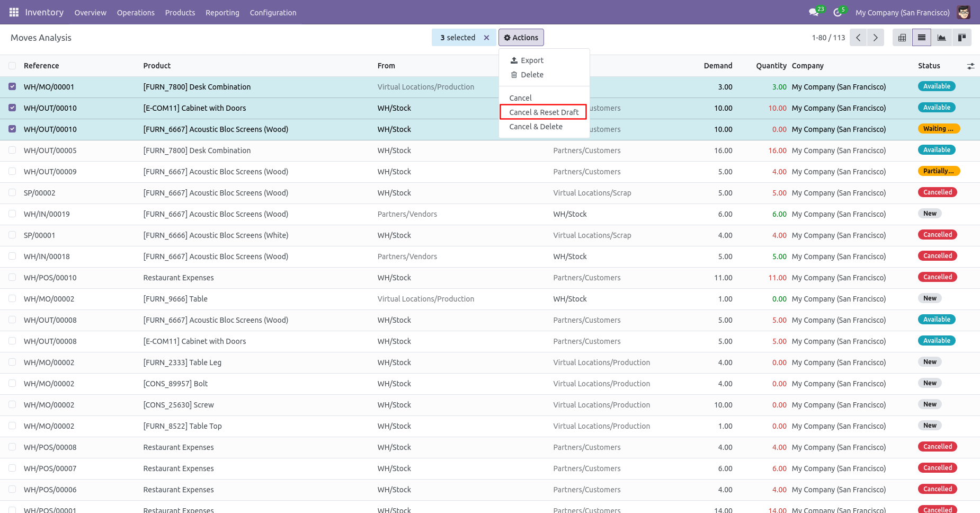Open the Configuration menu
This screenshot has height=513, width=980.
(273, 13)
